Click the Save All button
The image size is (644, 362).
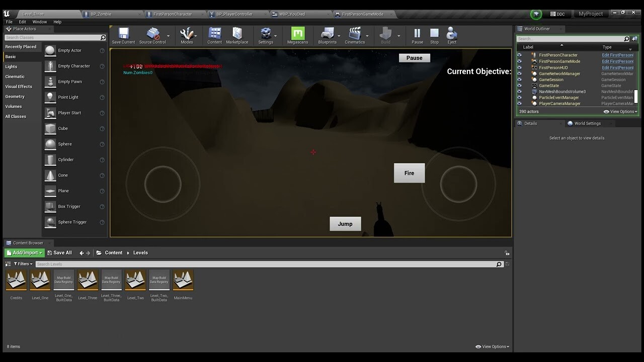pos(59,253)
